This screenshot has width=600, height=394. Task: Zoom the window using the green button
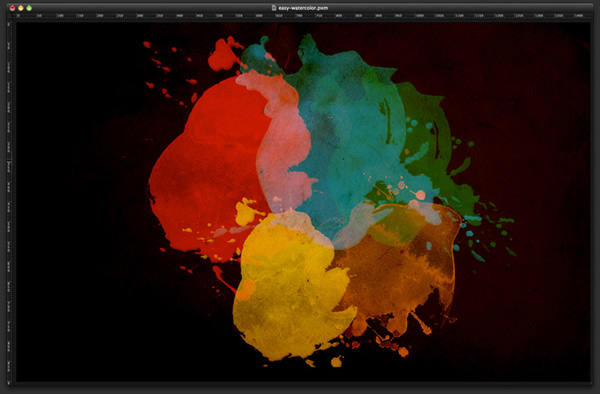click(x=29, y=8)
